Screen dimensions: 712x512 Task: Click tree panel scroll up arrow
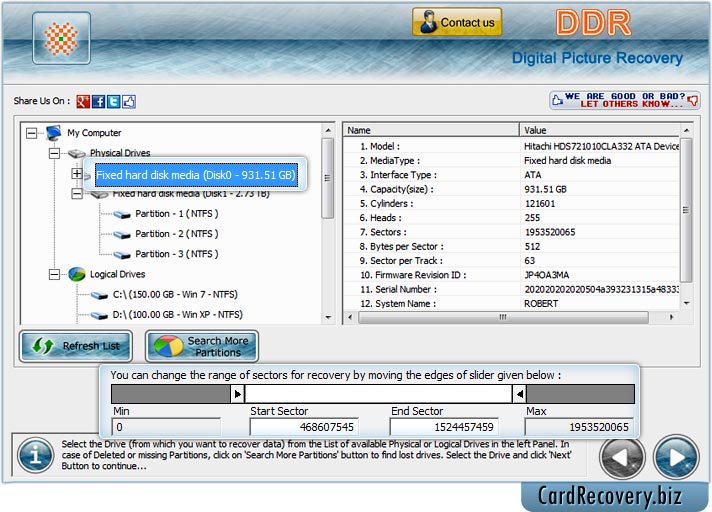(x=328, y=130)
